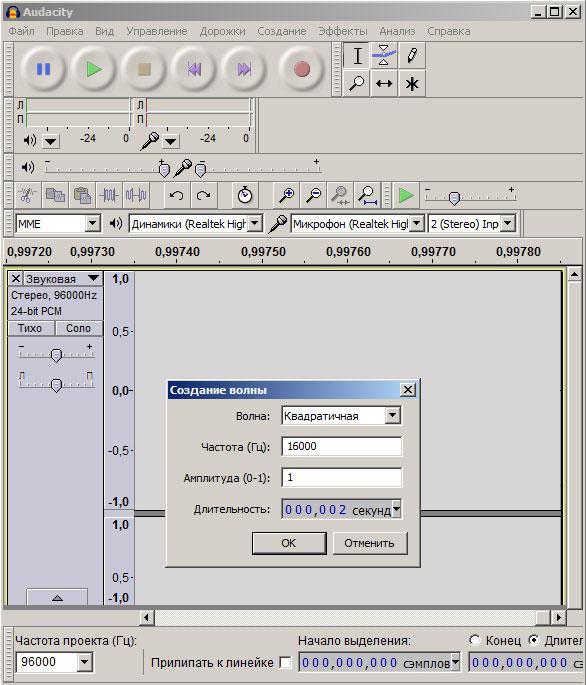Select the Selection (I-beam) tool
Viewport: 586px width, 685px height.
point(357,55)
